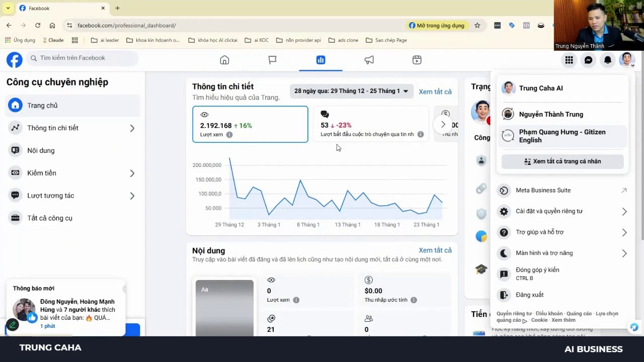
Task: Click the dark password-dots extension icon
Action: [x=497, y=25]
